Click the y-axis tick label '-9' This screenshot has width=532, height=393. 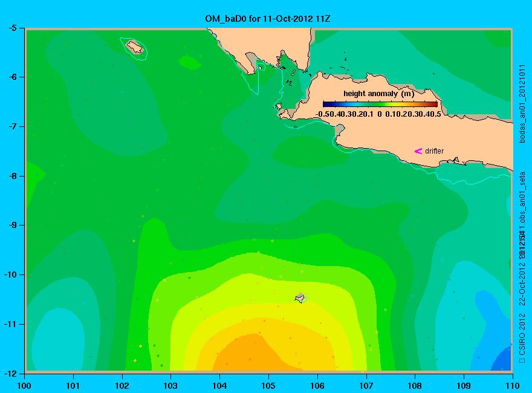(12, 225)
